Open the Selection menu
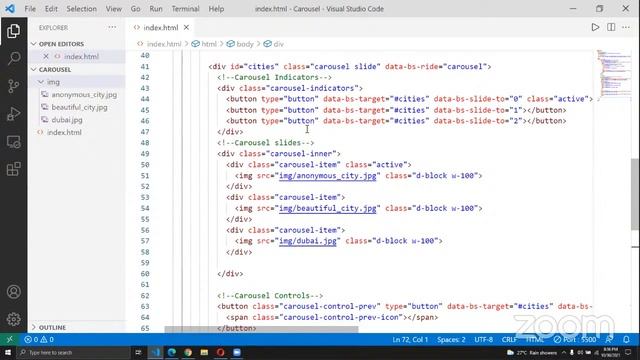Screen dimensions: 640x360 pyautogui.click(x=82, y=9)
